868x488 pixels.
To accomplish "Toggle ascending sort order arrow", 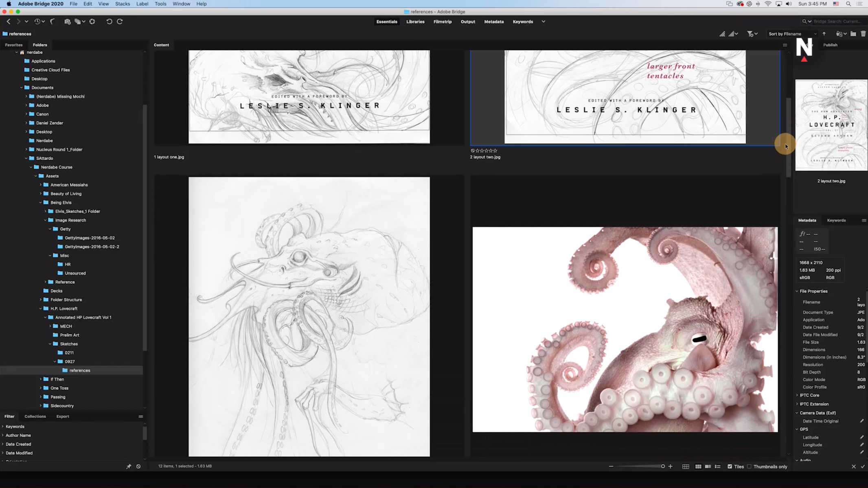I will 824,34.
